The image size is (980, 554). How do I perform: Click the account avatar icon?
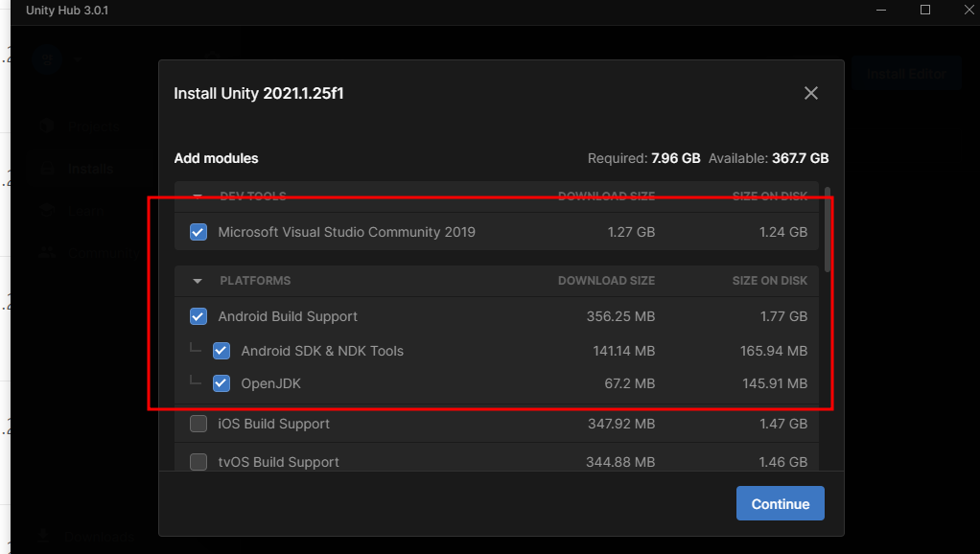click(48, 59)
